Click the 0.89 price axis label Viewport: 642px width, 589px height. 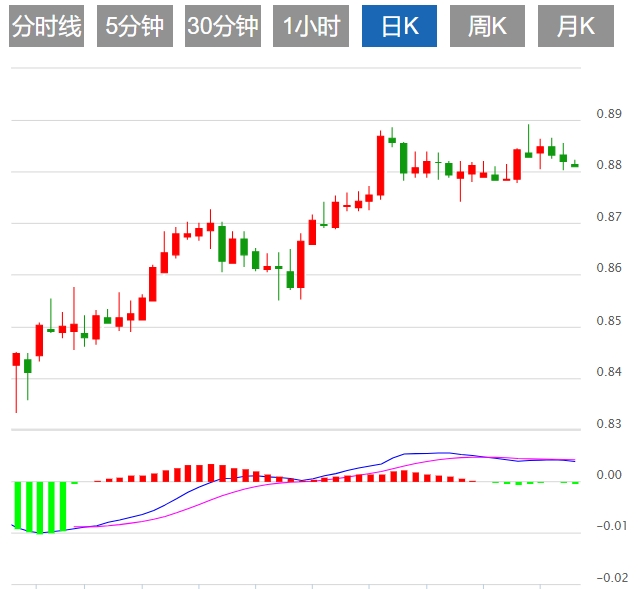[609, 113]
